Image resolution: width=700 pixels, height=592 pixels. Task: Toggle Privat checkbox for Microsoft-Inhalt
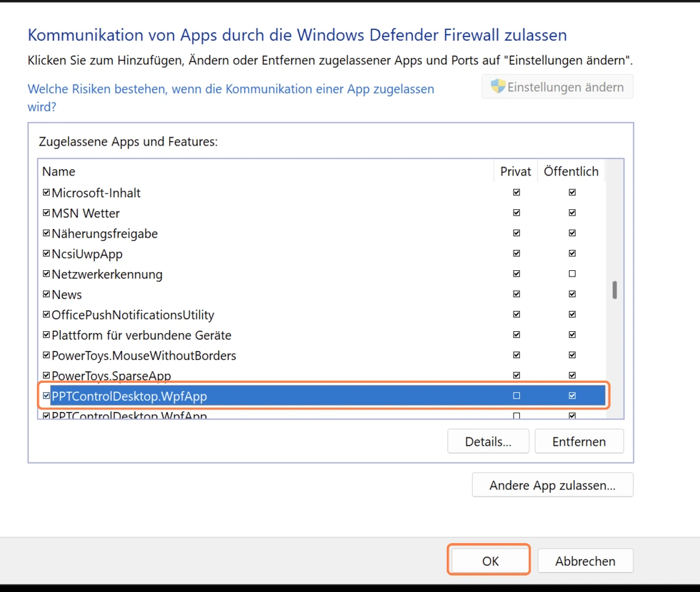click(517, 192)
